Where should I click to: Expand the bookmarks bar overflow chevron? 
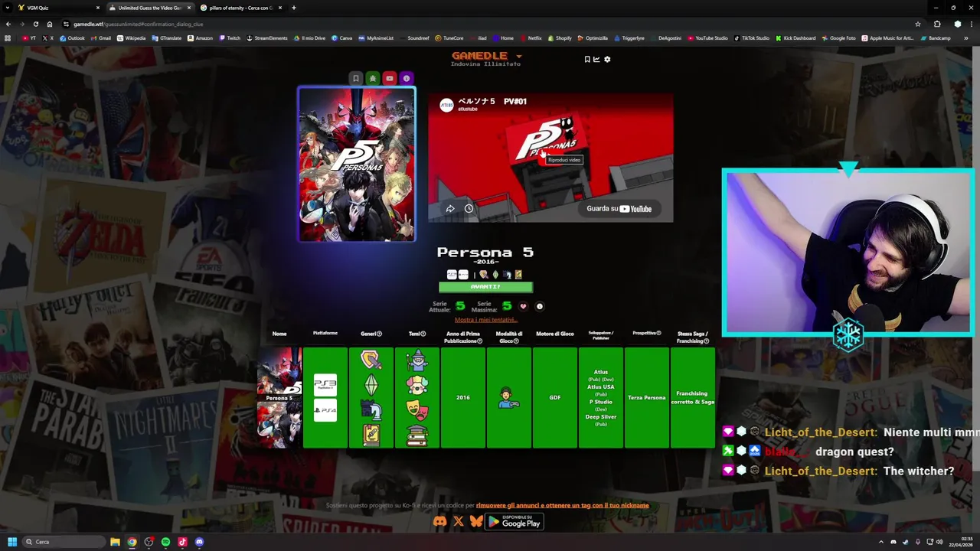[x=966, y=37]
